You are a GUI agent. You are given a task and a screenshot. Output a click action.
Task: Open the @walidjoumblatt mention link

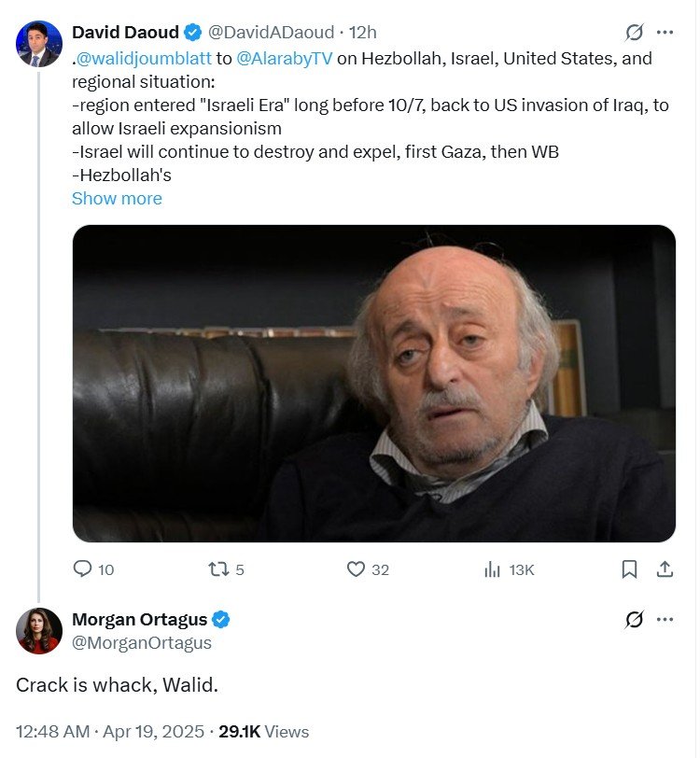pyautogui.click(x=144, y=58)
